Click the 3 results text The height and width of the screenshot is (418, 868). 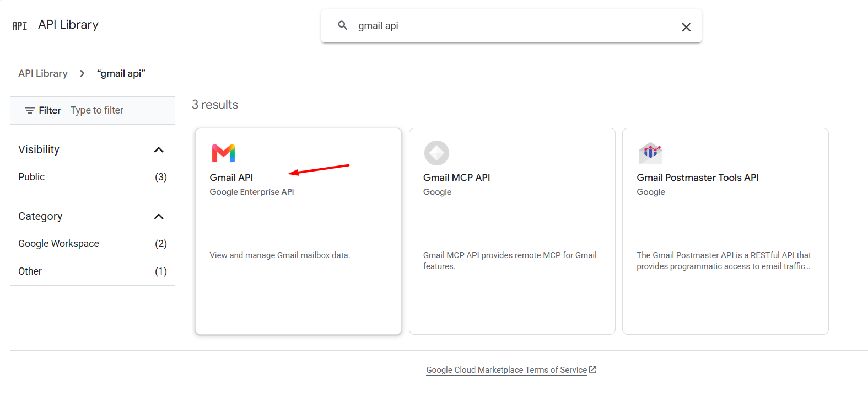click(215, 105)
